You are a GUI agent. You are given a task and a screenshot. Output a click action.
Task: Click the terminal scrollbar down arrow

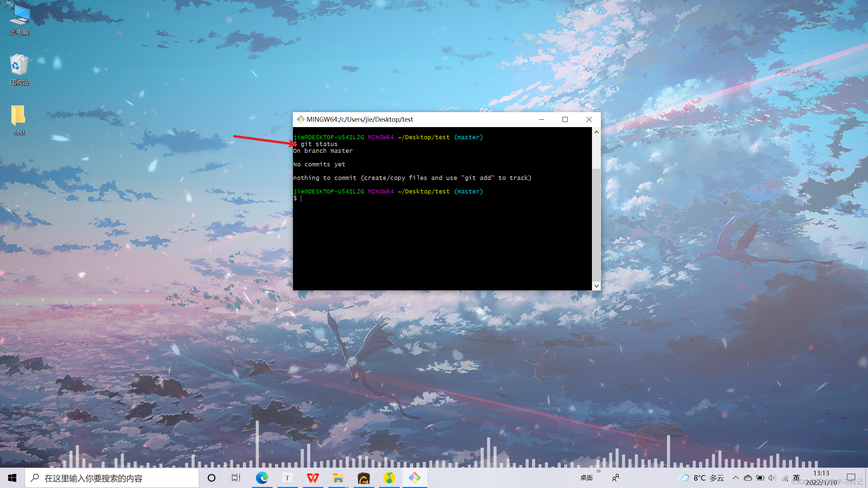click(x=596, y=286)
